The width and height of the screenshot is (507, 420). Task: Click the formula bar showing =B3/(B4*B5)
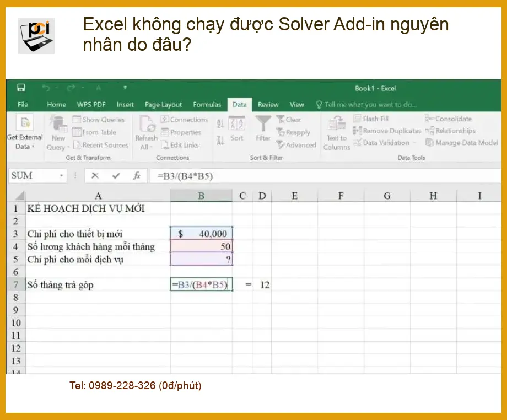click(325, 176)
